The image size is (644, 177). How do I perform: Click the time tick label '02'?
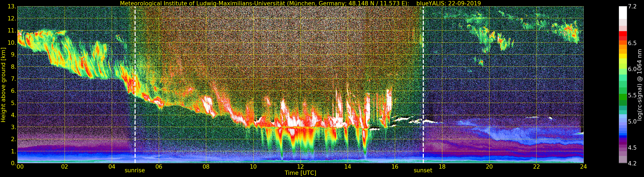tap(65, 166)
